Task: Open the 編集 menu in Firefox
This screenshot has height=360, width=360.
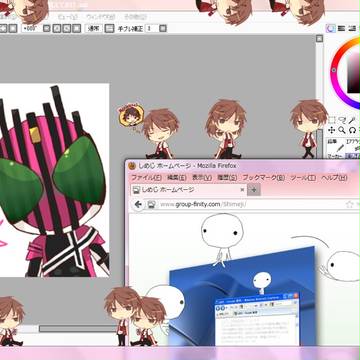Action: 177,178
